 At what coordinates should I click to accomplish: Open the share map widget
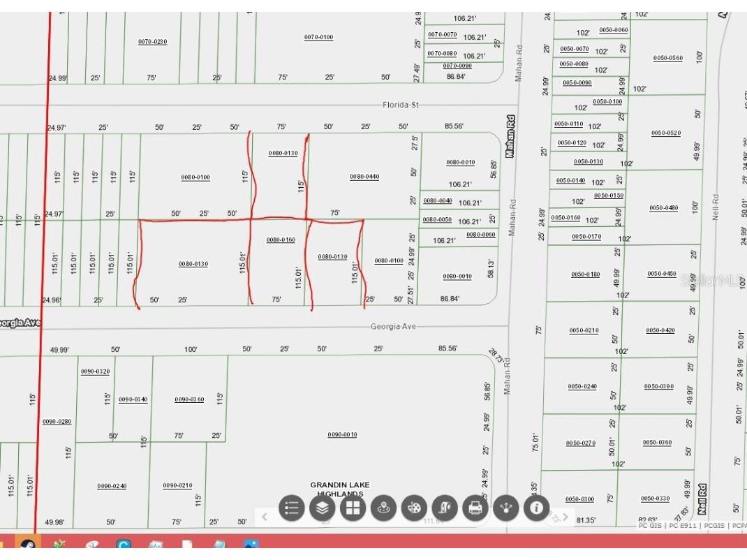pyautogui.click(x=505, y=508)
